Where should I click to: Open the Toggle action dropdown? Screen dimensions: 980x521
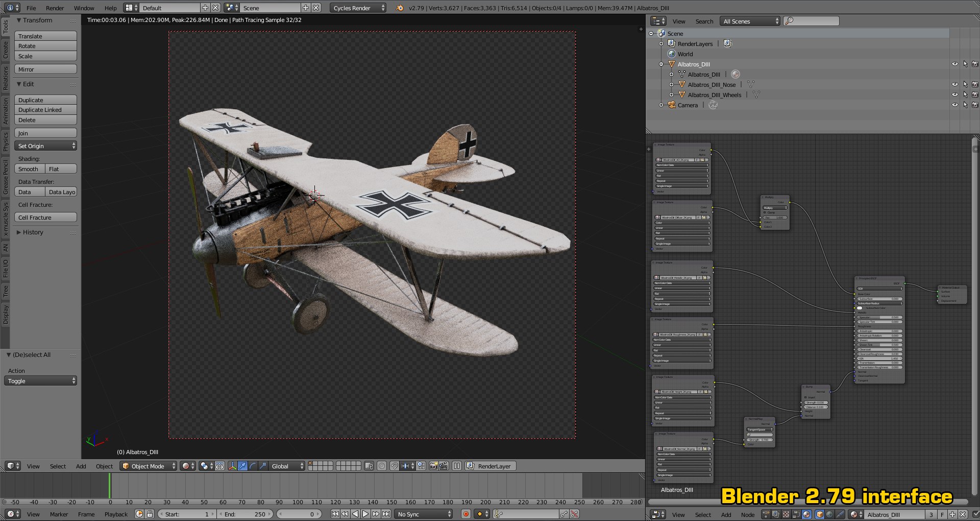[x=40, y=381]
